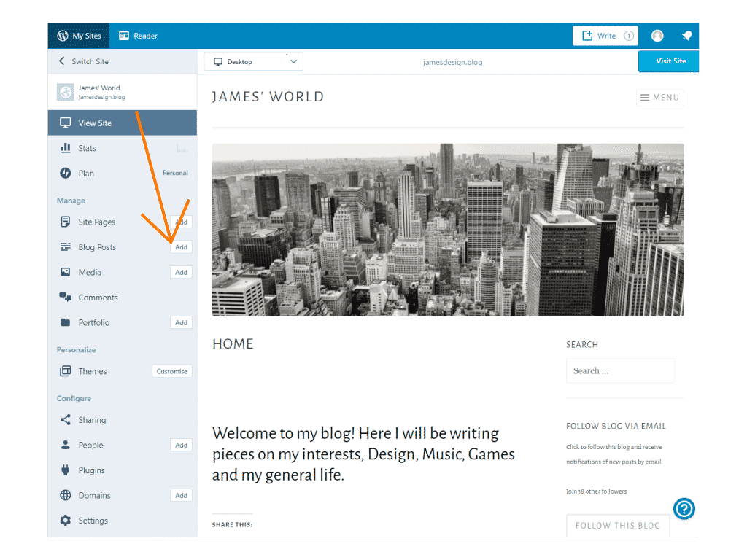The image size is (747, 560).
Task: Click the city skyline header image
Action: pos(448,230)
